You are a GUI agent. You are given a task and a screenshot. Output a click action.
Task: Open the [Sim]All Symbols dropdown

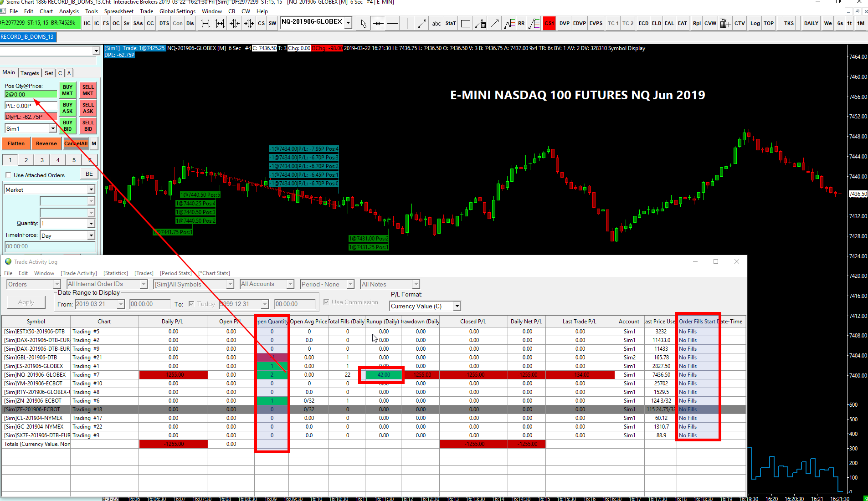point(230,284)
